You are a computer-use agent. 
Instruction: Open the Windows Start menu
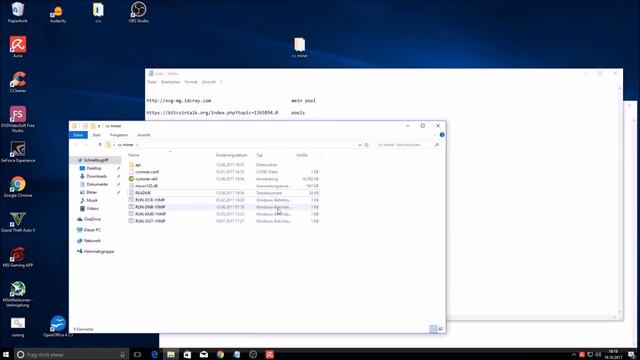click(6, 354)
